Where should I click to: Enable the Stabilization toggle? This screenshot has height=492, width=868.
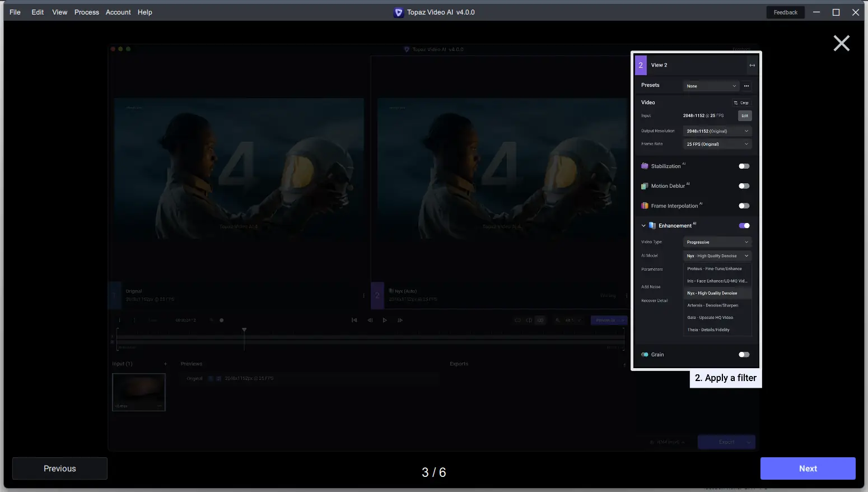coord(744,166)
